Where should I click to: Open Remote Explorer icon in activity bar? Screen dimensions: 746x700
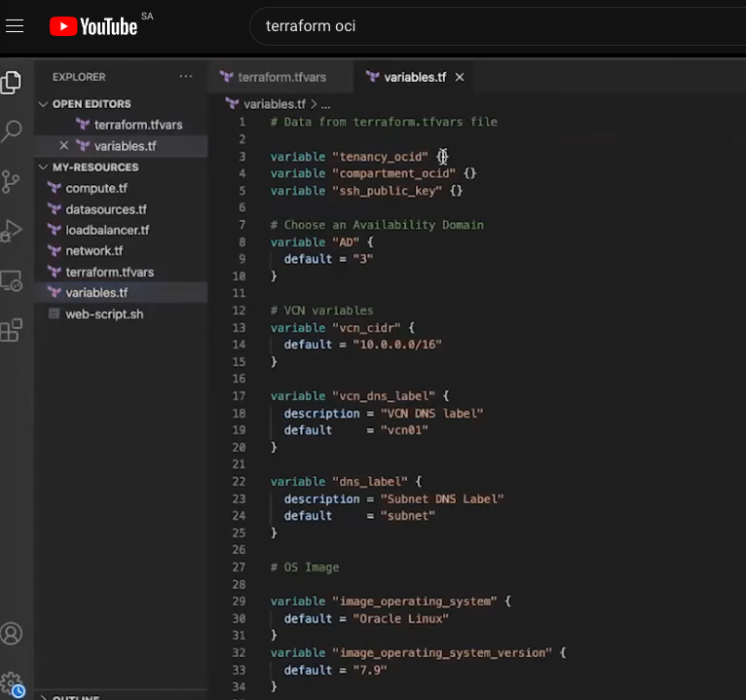tap(12, 280)
